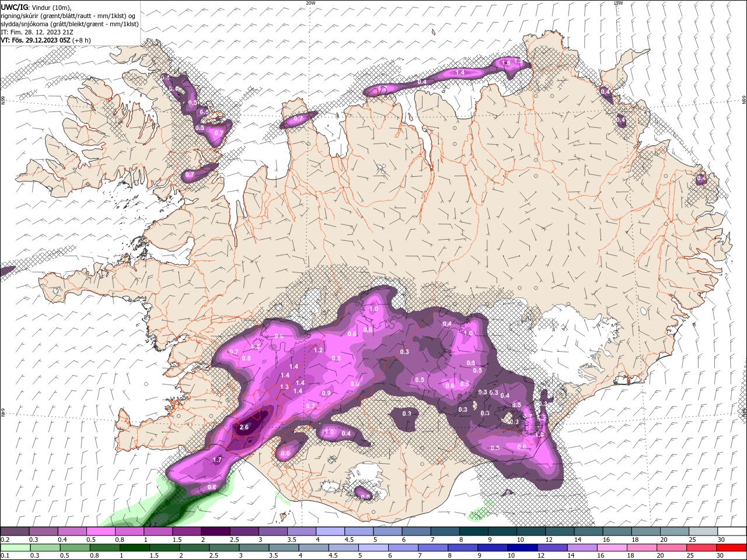Click the deep blue 10 rain legend swatch
The height and width of the screenshot is (560, 747).
pyautogui.click(x=522, y=548)
